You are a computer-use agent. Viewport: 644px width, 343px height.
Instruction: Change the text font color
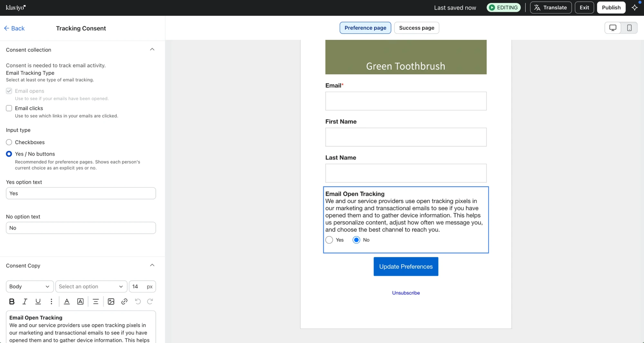[x=67, y=301]
